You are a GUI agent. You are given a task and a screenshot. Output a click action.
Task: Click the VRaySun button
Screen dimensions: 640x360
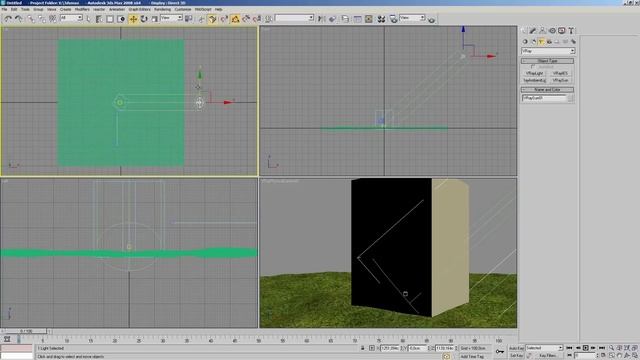coord(560,80)
